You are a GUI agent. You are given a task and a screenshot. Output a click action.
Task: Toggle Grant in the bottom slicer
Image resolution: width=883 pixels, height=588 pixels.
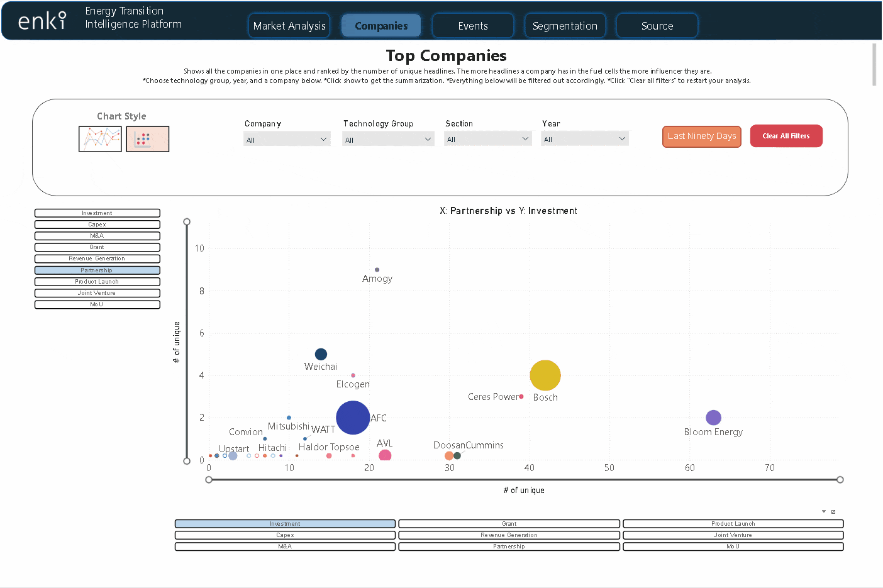click(509, 524)
